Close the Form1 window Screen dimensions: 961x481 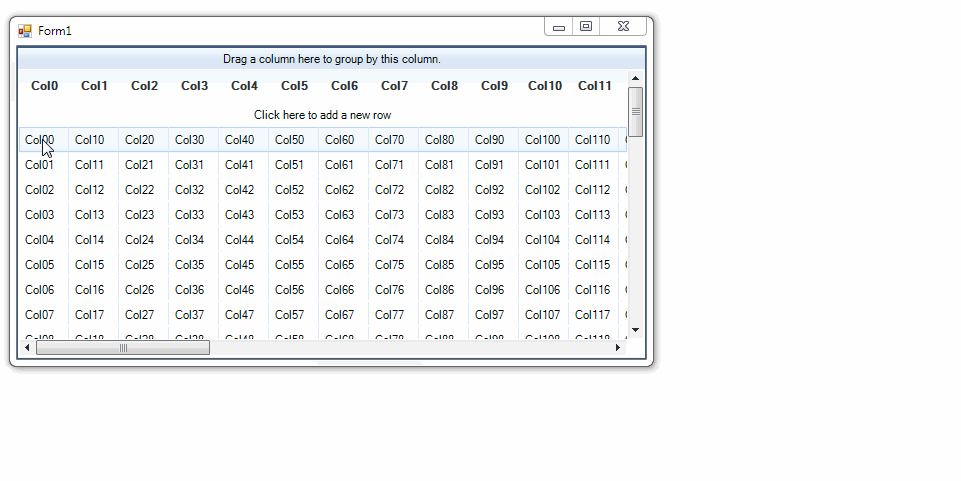click(x=623, y=27)
